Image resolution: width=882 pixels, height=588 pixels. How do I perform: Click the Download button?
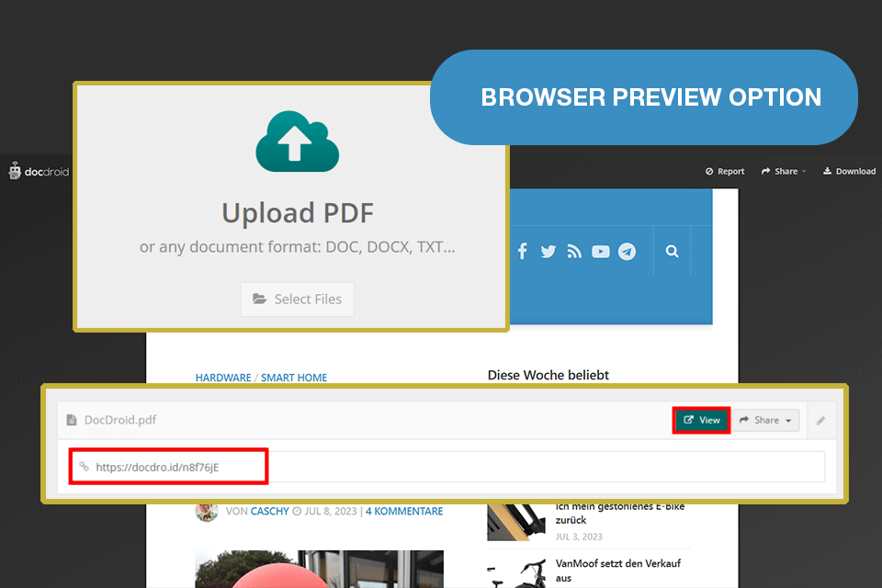point(849,171)
